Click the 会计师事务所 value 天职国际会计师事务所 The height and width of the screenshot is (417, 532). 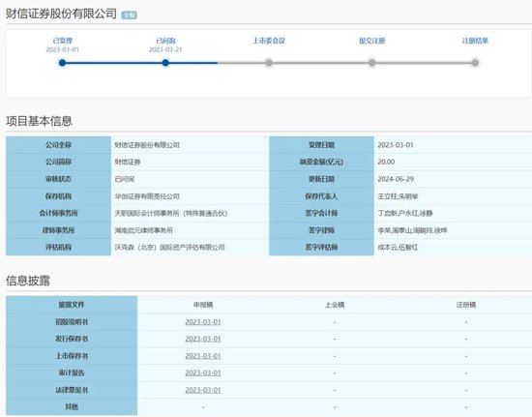171,213
